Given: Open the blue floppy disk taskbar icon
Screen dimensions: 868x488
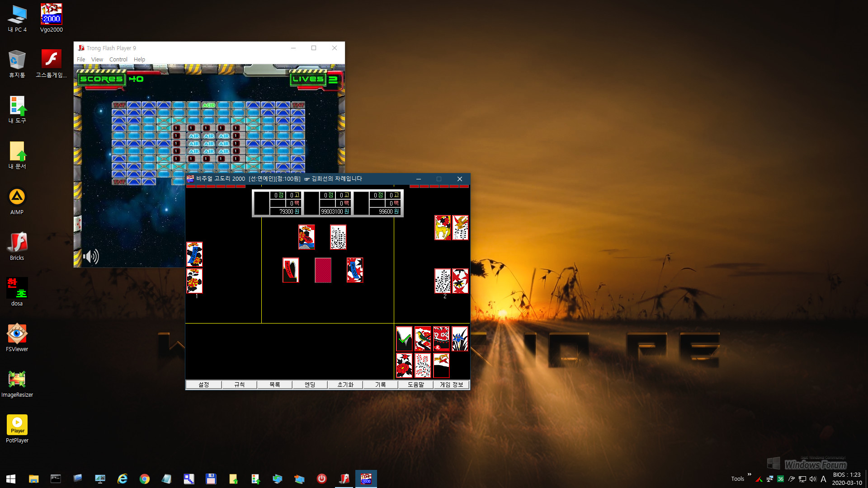Looking at the screenshot, I should (x=211, y=479).
